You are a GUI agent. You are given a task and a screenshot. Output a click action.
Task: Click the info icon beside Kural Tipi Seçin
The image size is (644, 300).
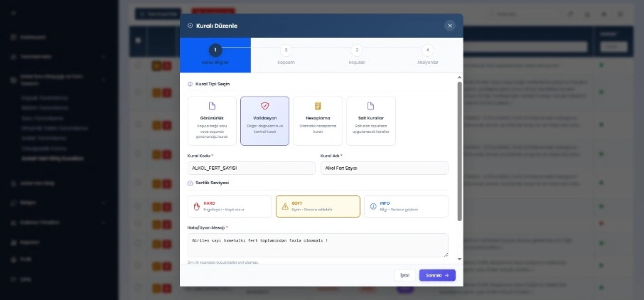190,84
